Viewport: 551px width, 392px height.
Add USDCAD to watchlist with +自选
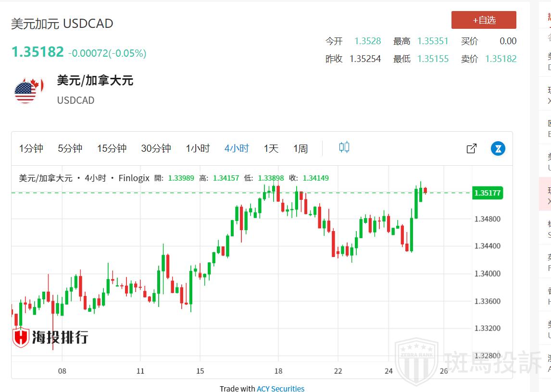click(484, 20)
